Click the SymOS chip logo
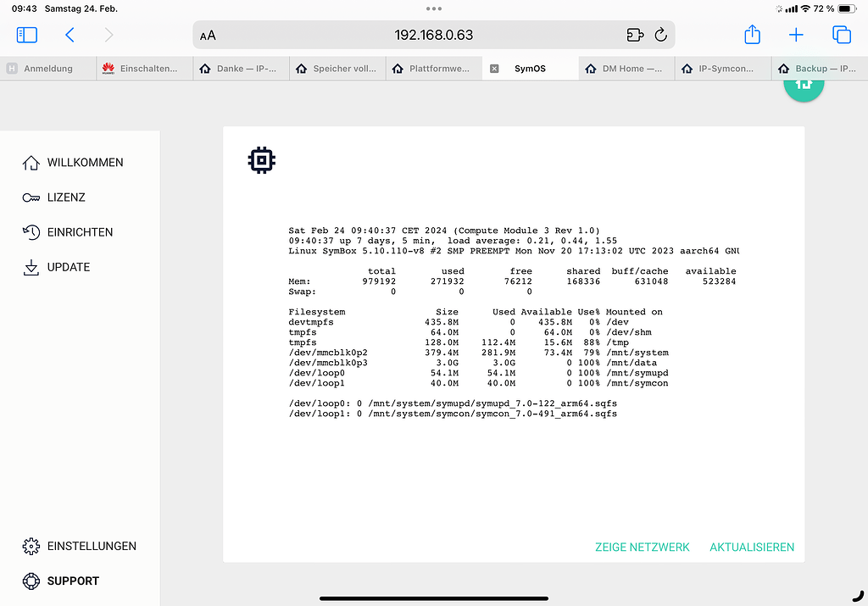868x606 pixels. tap(261, 159)
